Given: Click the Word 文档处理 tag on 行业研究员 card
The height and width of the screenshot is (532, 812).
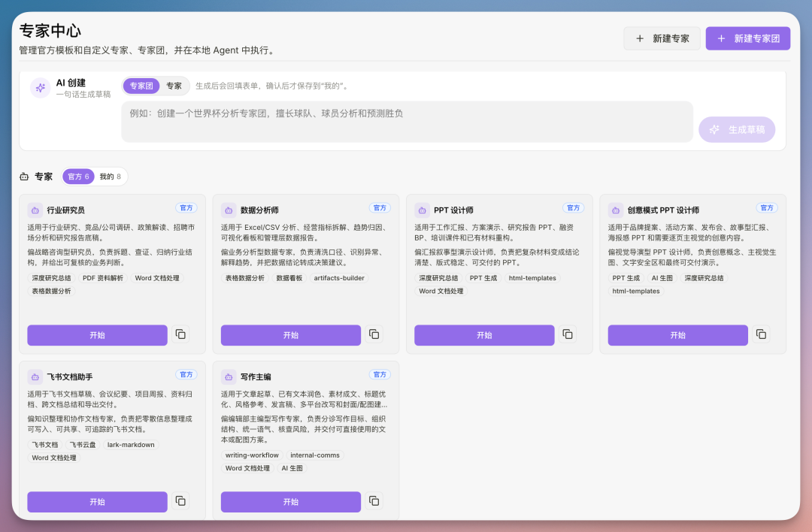Looking at the screenshot, I should coord(157,278).
